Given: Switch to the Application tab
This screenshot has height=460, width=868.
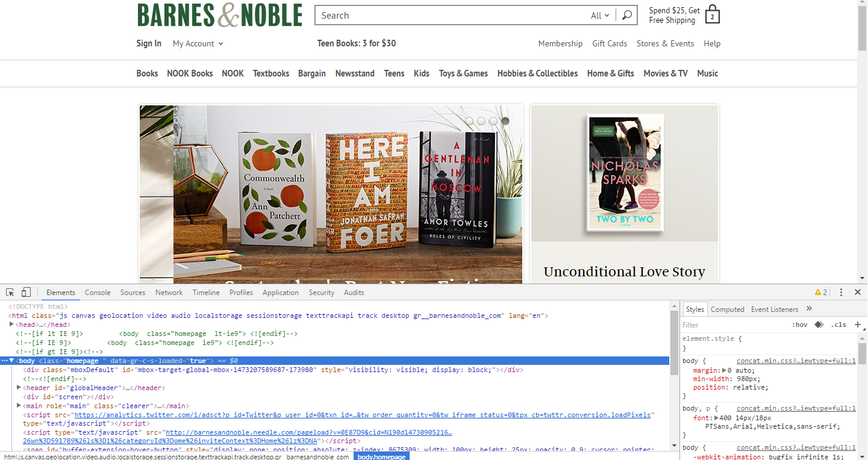Looking at the screenshot, I should point(280,292).
